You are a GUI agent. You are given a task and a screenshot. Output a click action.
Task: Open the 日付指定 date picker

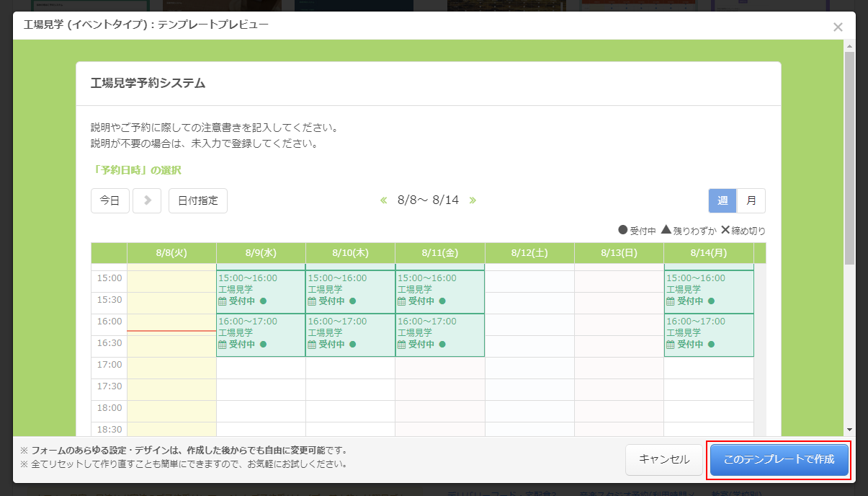[198, 200]
